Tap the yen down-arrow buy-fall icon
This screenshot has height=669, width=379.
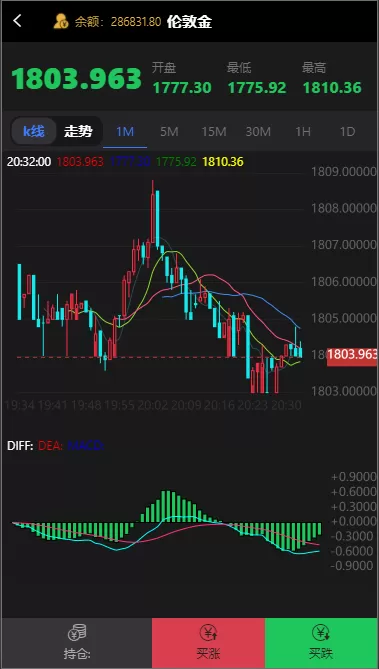point(321,632)
